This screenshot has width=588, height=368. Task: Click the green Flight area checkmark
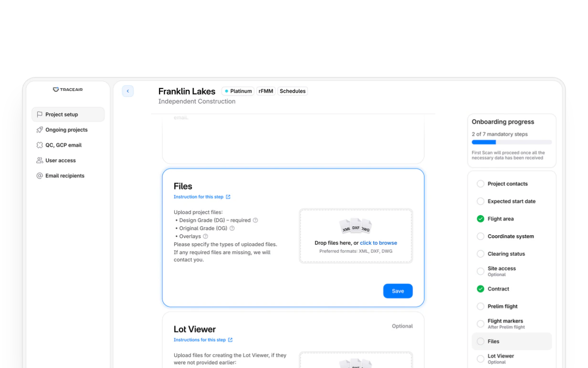tap(481, 219)
